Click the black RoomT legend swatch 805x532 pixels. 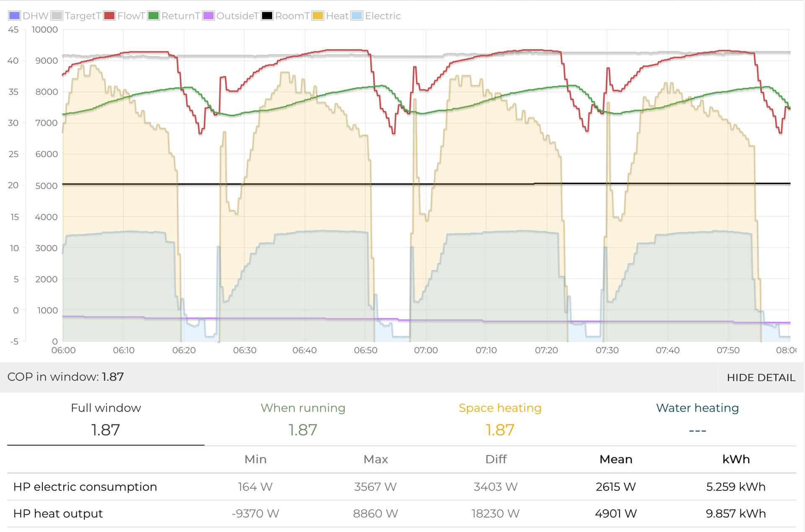click(267, 16)
